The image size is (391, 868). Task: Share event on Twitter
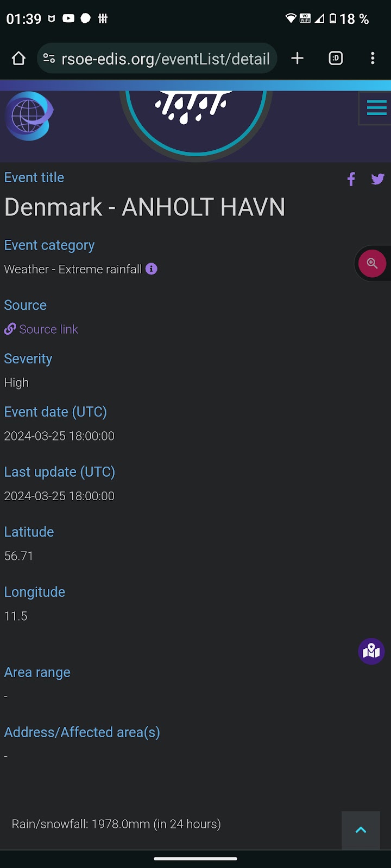378,179
